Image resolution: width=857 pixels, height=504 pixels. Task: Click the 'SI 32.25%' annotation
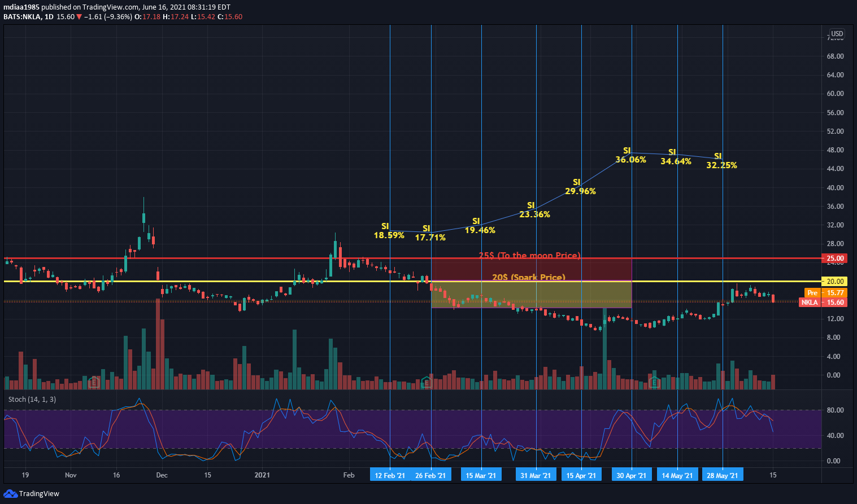coord(721,161)
